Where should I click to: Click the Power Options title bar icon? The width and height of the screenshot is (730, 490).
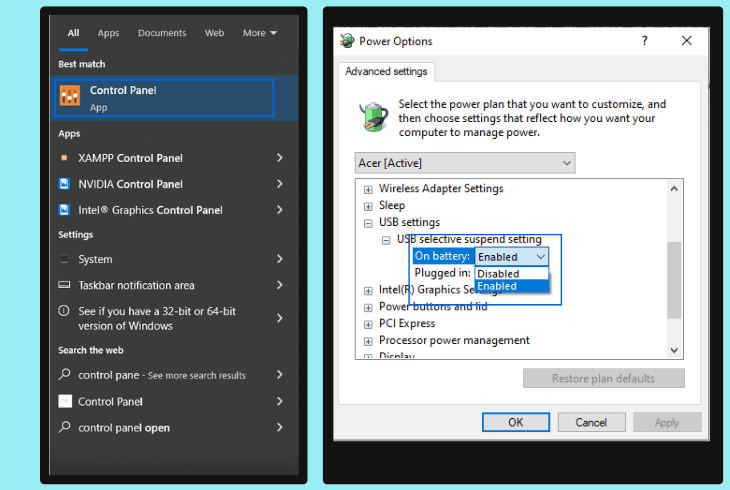pos(347,41)
